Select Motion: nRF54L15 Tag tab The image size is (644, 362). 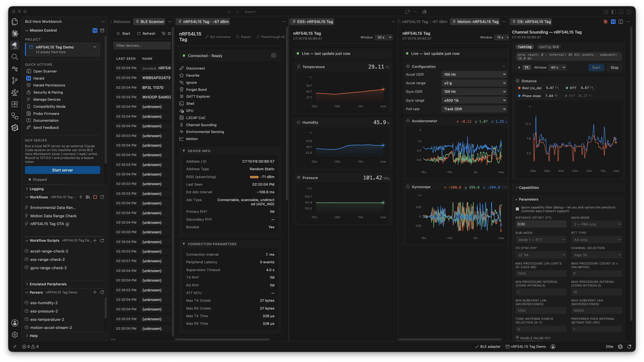click(475, 22)
